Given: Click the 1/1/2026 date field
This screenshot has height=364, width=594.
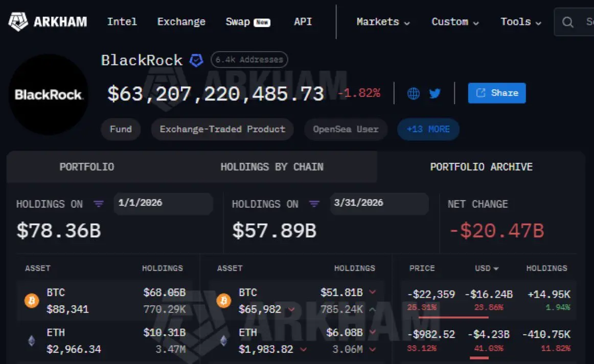Looking at the screenshot, I should pyautogui.click(x=163, y=204).
